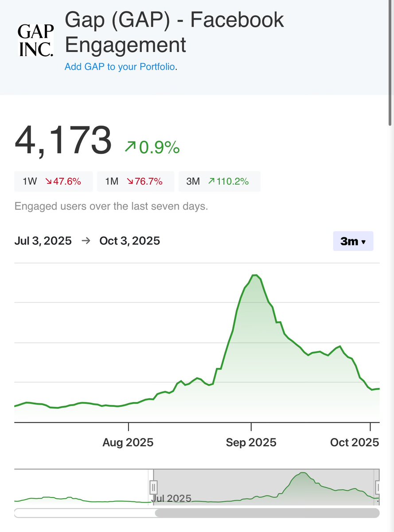Screen dimensions: 394x532
Task: Click the right handle of the range selector
Action: click(x=378, y=488)
